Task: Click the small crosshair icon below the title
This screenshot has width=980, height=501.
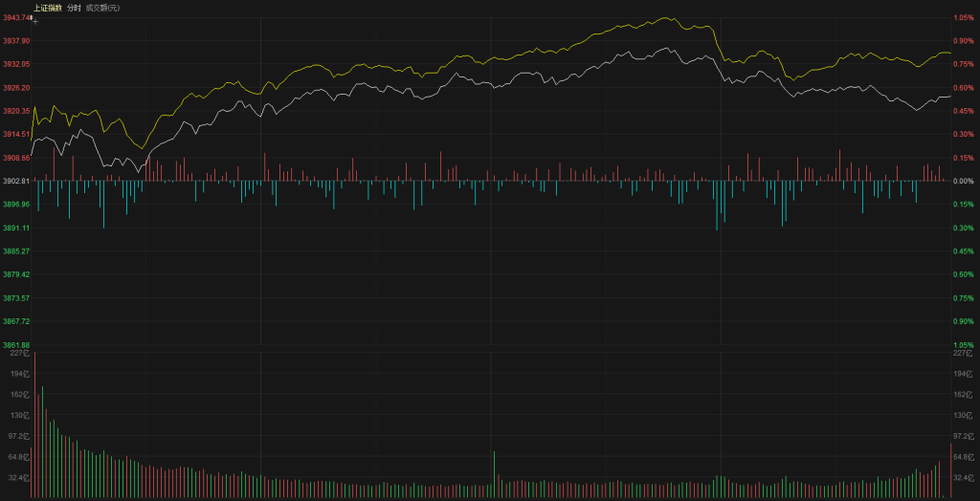Action: pyautogui.click(x=34, y=19)
